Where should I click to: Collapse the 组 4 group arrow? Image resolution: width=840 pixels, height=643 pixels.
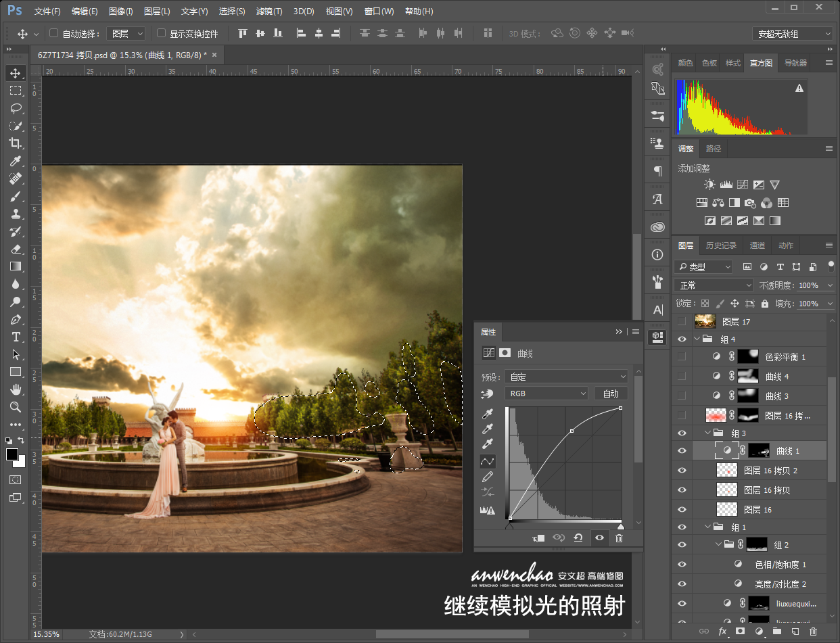697,339
